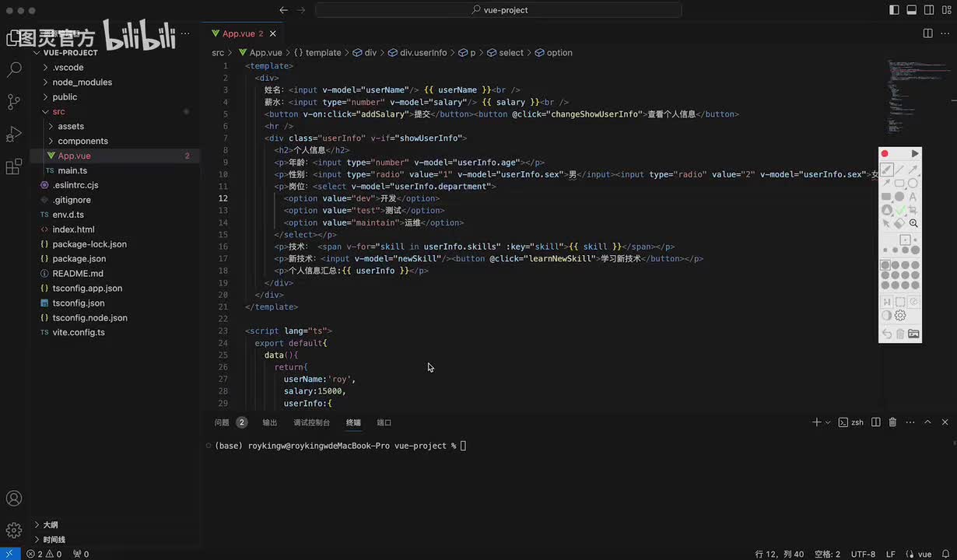Select the hollow ellipse tool in palette
This screenshot has height=560, width=957.
point(913,184)
